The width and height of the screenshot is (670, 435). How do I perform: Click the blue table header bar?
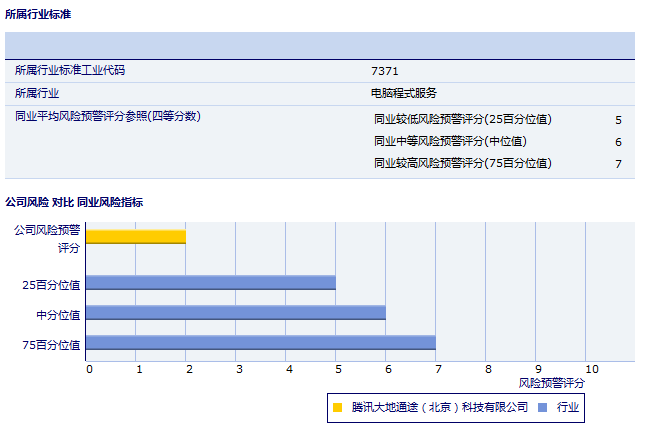320,46
